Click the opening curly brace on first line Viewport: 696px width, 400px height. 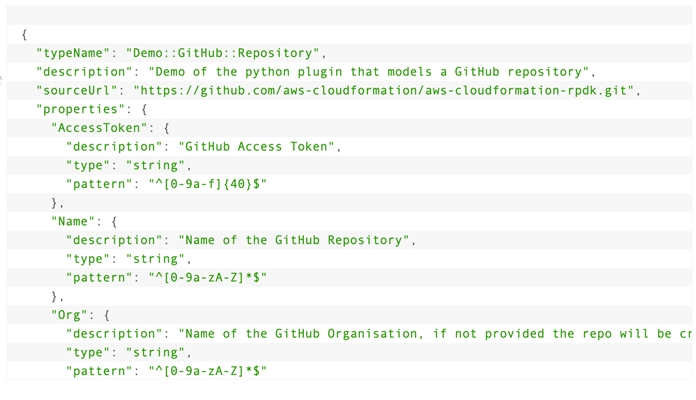[24, 34]
